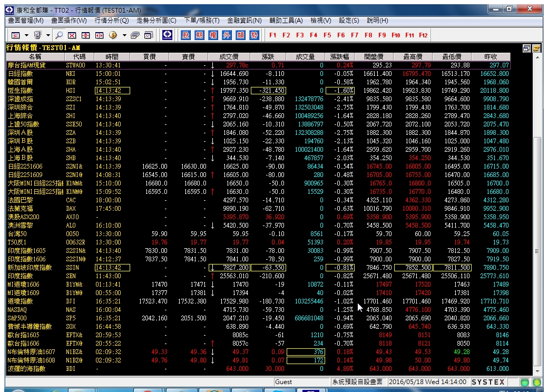Click the red X window toolbar icon

72,35
